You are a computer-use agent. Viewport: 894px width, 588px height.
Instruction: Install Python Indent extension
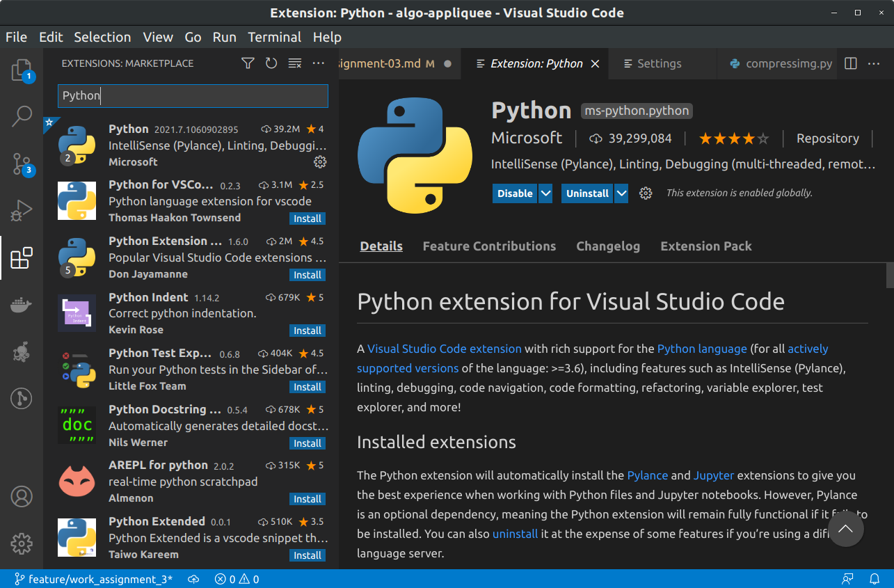click(x=307, y=331)
